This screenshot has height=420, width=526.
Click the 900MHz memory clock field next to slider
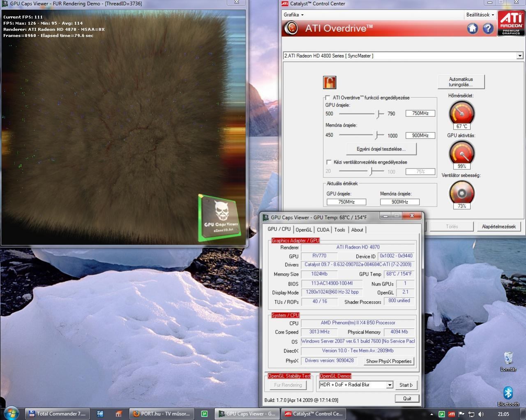click(420, 136)
